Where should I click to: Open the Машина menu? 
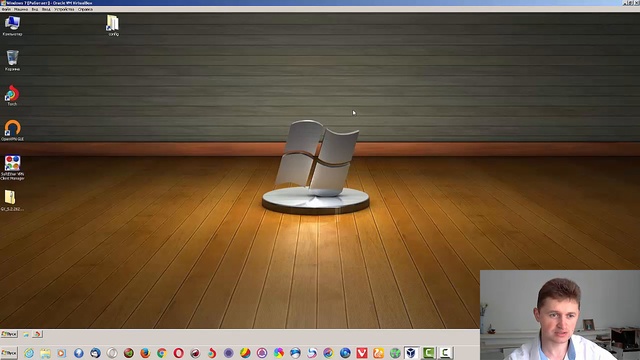tap(21, 9)
